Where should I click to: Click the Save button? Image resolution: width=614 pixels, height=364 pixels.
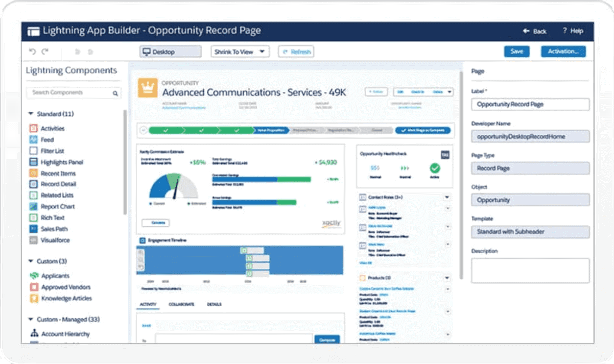point(516,52)
